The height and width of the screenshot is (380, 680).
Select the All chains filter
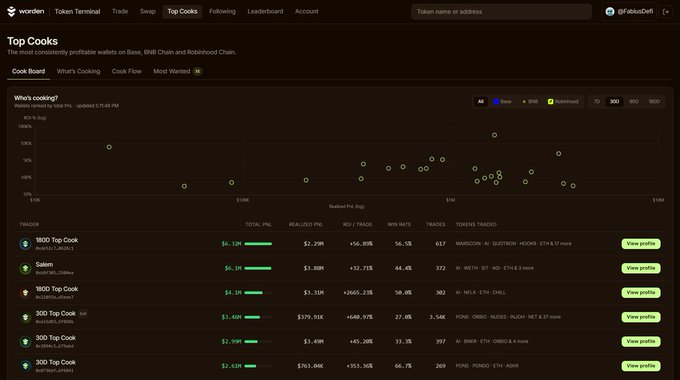pyautogui.click(x=481, y=102)
